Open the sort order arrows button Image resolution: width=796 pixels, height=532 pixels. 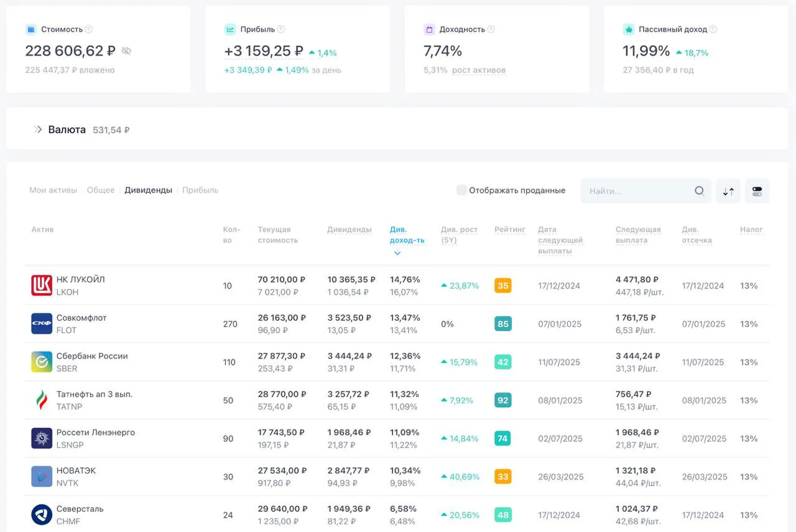click(x=728, y=191)
